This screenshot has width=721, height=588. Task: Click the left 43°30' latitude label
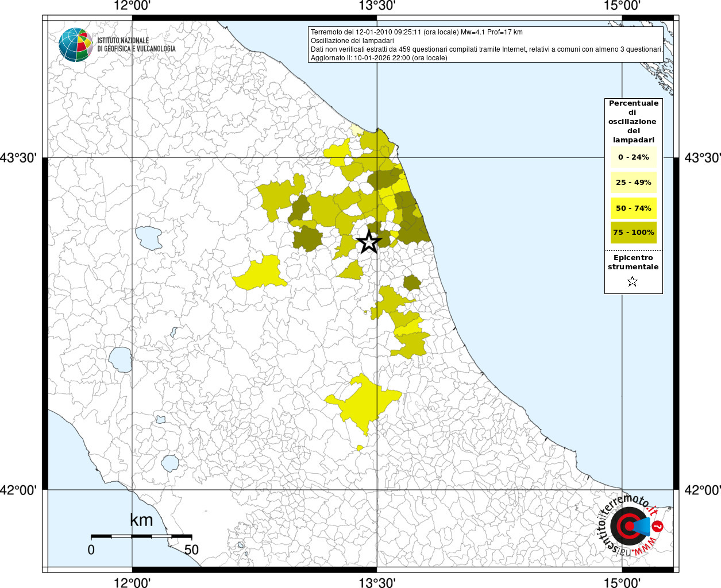pyautogui.click(x=18, y=157)
